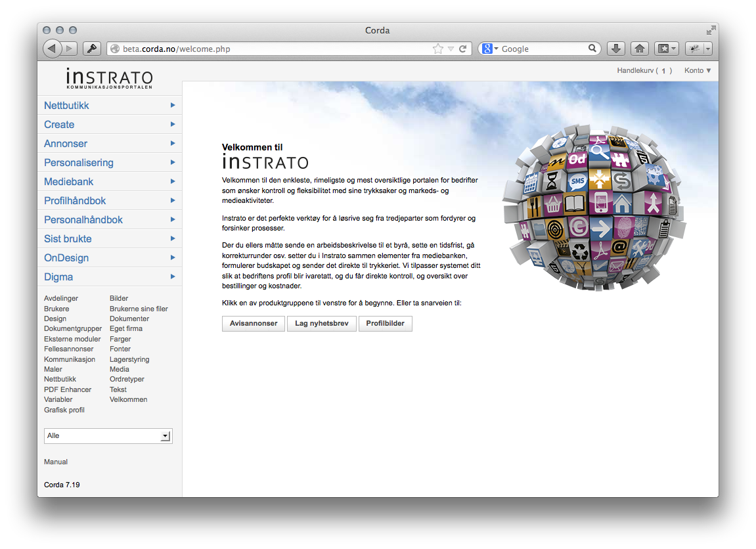Click the search magnifier icon

point(592,49)
